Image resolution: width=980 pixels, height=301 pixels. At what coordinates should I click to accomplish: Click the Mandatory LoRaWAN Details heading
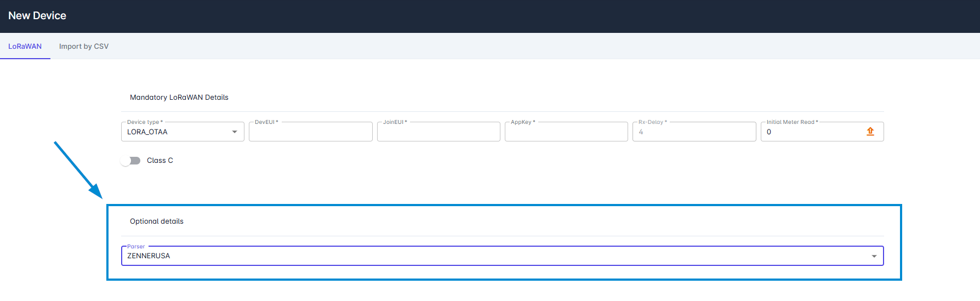[179, 98]
